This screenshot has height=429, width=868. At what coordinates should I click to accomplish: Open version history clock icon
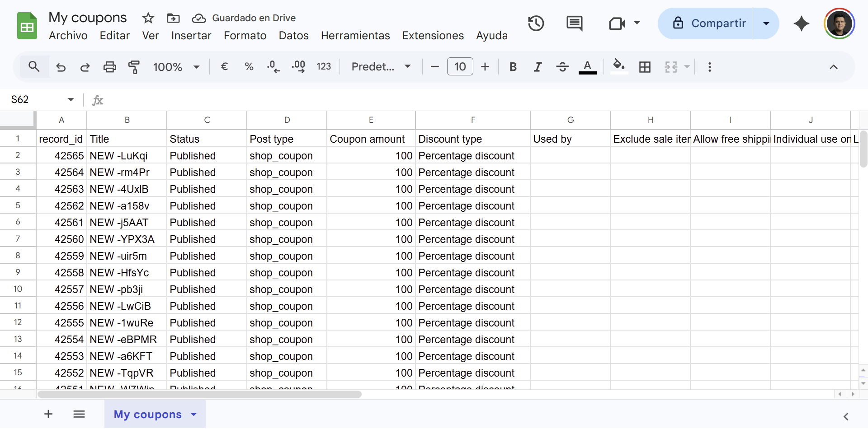point(536,23)
